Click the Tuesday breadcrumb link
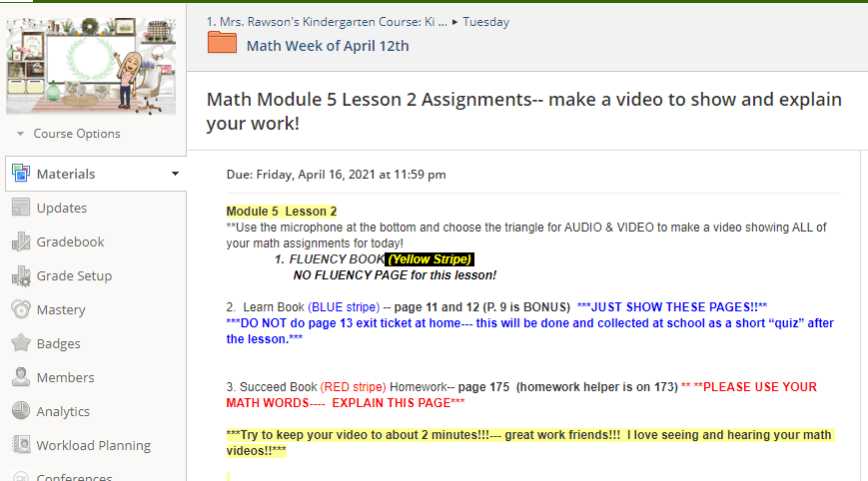The image size is (868, 481). click(486, 22)
